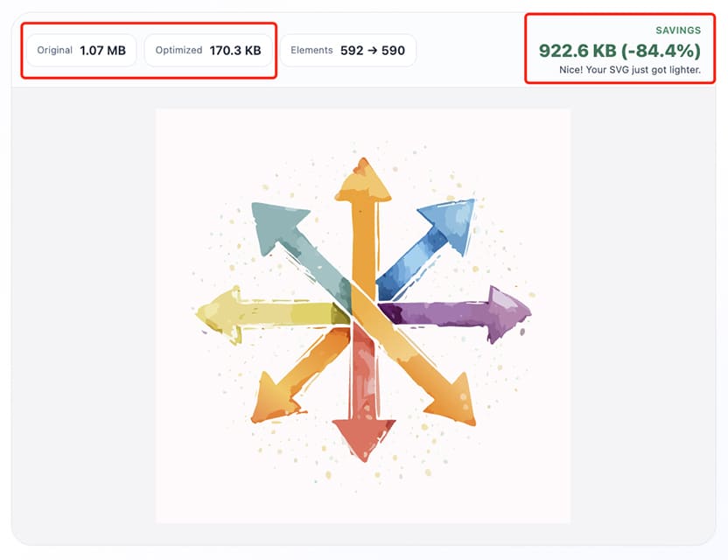
Task: Select the 592 → 590 element count
Action: (x=373, y=51)
